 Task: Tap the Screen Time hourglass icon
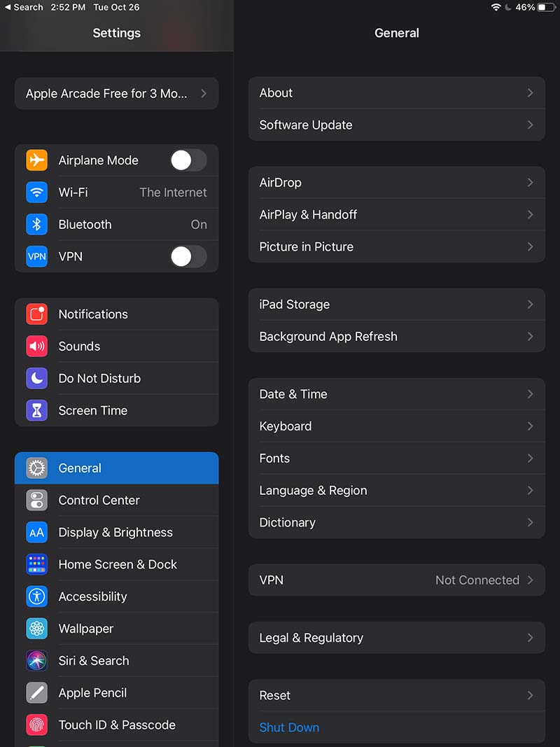click(37, 411)
